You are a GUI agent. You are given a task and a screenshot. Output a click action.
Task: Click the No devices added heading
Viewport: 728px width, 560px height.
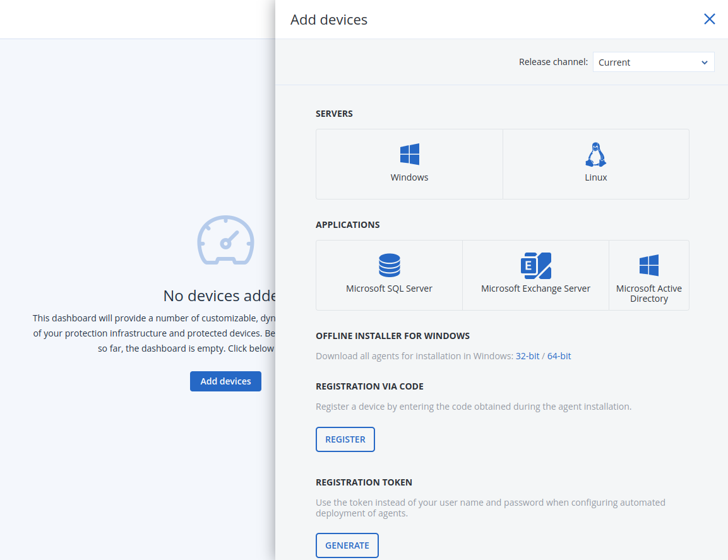tap(219, 296)
